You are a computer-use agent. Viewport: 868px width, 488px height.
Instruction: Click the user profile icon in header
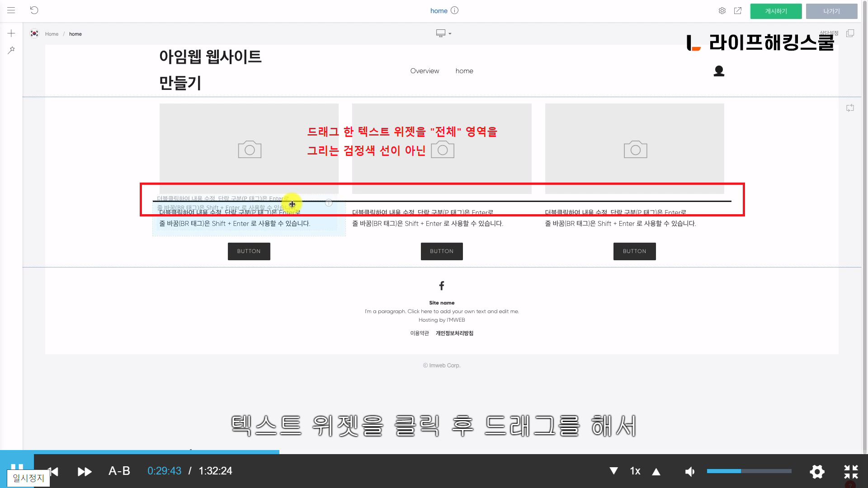click(719, 71)
